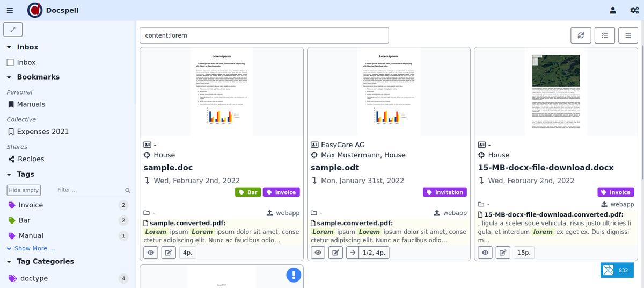Toggle the select items mode icon
Image resolution: width=644 pixels, height=288 pixels.
(605, 35)
